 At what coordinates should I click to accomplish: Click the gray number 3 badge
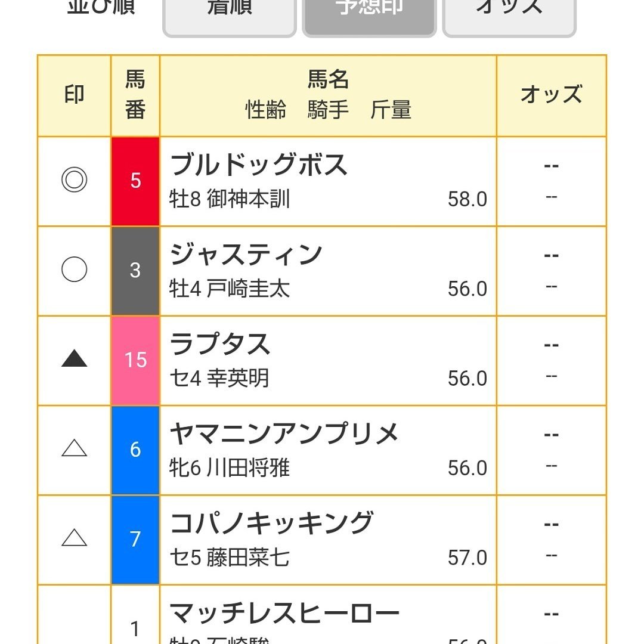tap(135, 271)
